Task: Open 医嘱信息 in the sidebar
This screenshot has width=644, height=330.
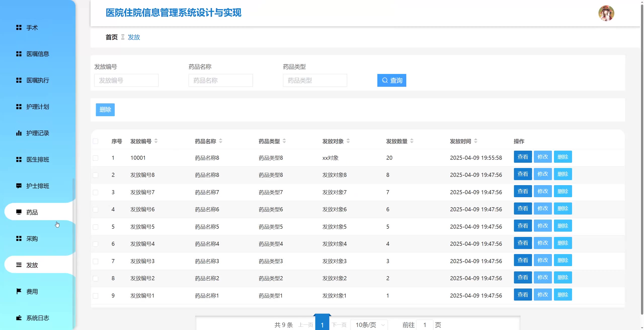Action: [38, 54]
